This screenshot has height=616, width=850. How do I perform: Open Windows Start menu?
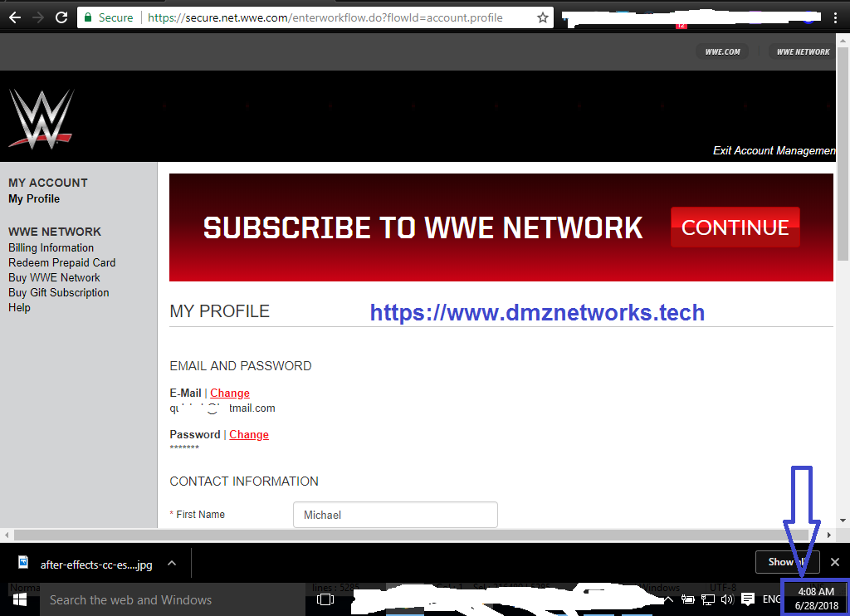(20, 599)
